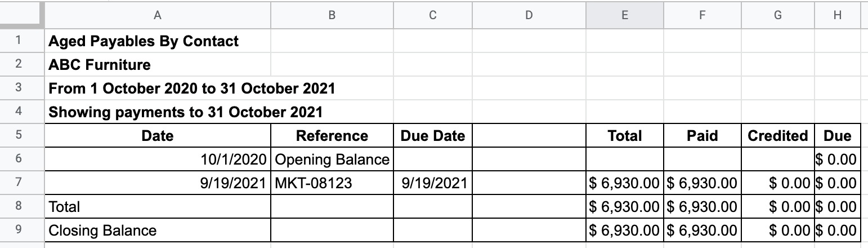Click the select-all corner box
The width and height of the screenshot is (868, 248).
point(22,16)
